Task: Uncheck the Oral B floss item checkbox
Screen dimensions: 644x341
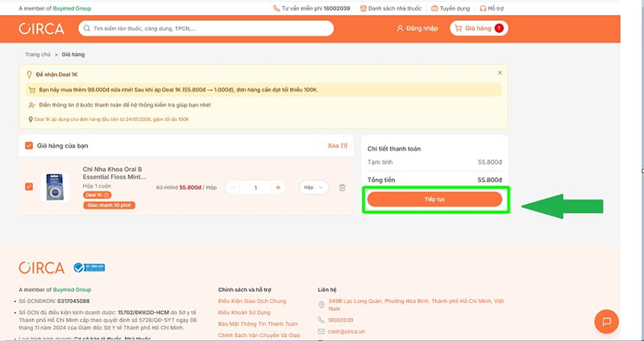Action: point(29,187)
